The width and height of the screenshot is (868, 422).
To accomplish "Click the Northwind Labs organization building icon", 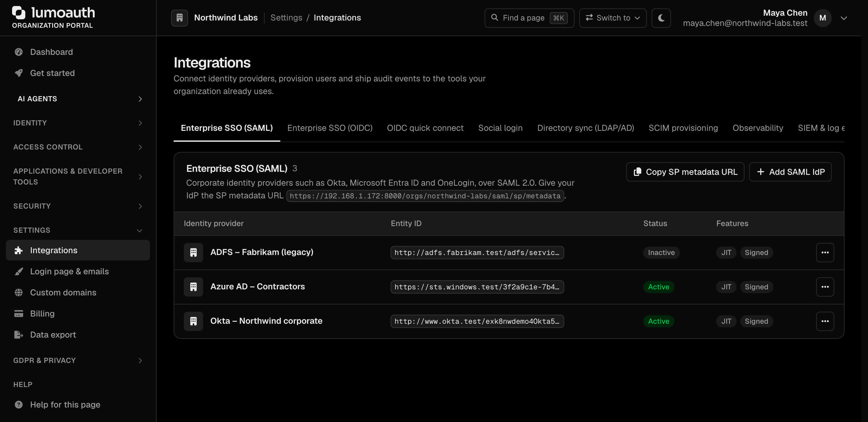I will click(x=179, y=17).
